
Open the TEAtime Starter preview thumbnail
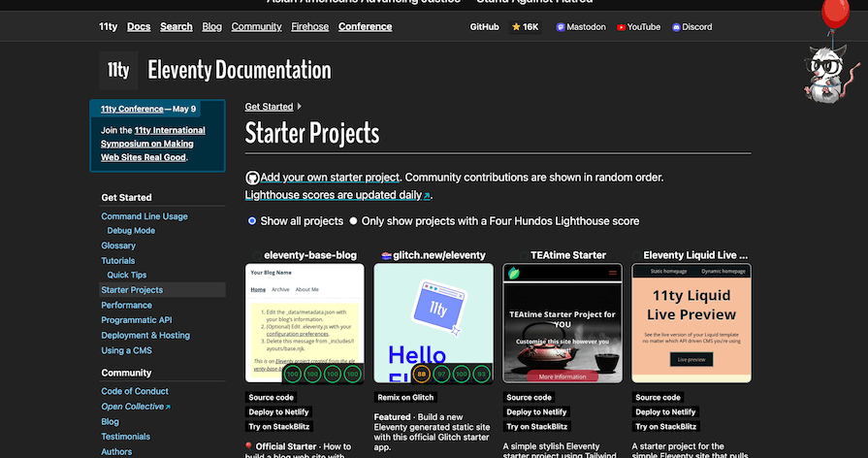pos(562,325)
